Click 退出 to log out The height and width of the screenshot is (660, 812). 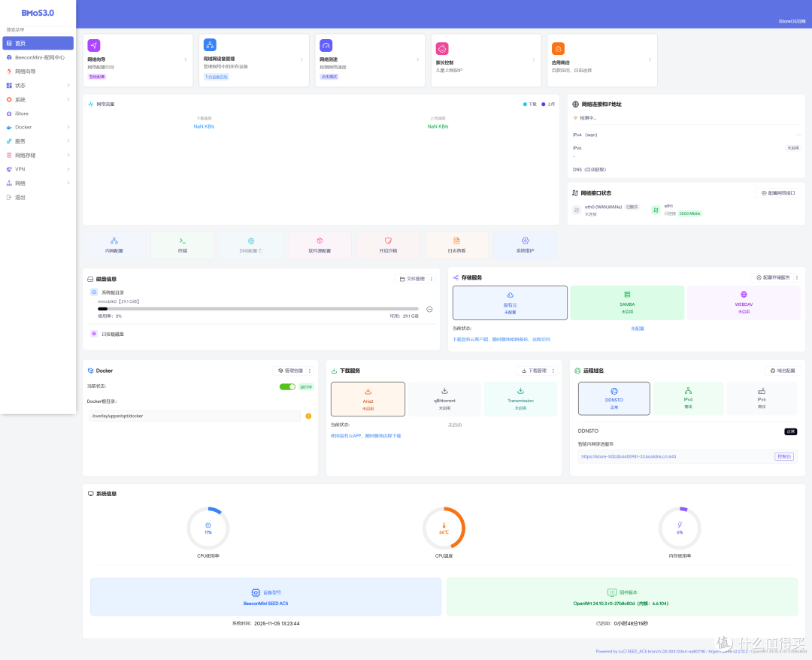click(38, 197)
